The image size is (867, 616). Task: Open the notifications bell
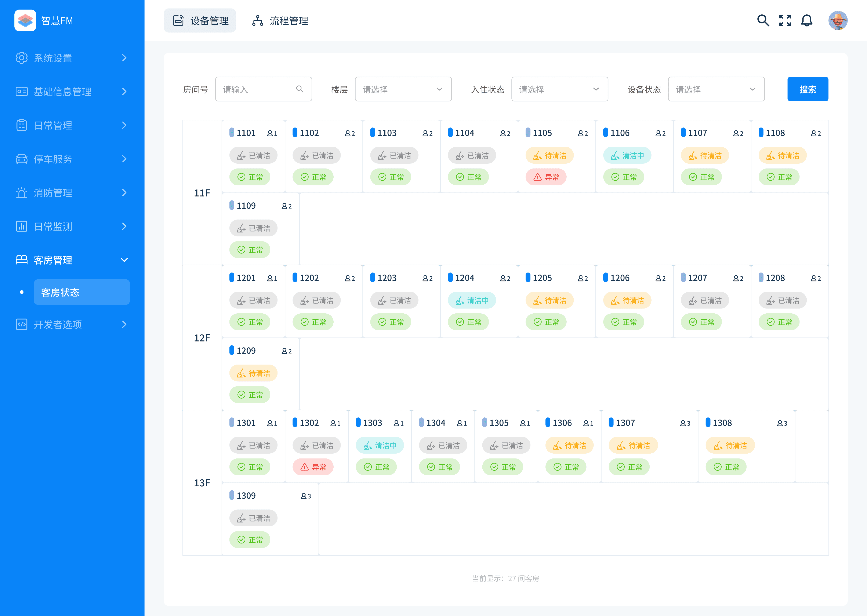[x=807, y=21]
